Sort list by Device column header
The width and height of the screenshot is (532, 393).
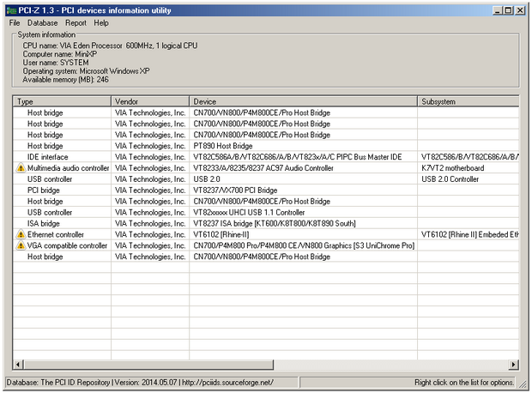point(303,101)
